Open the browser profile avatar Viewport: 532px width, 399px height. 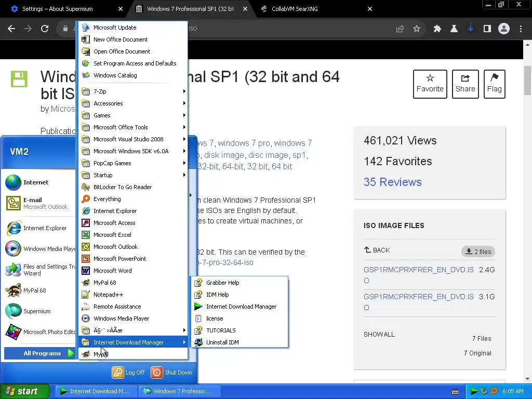504,29
